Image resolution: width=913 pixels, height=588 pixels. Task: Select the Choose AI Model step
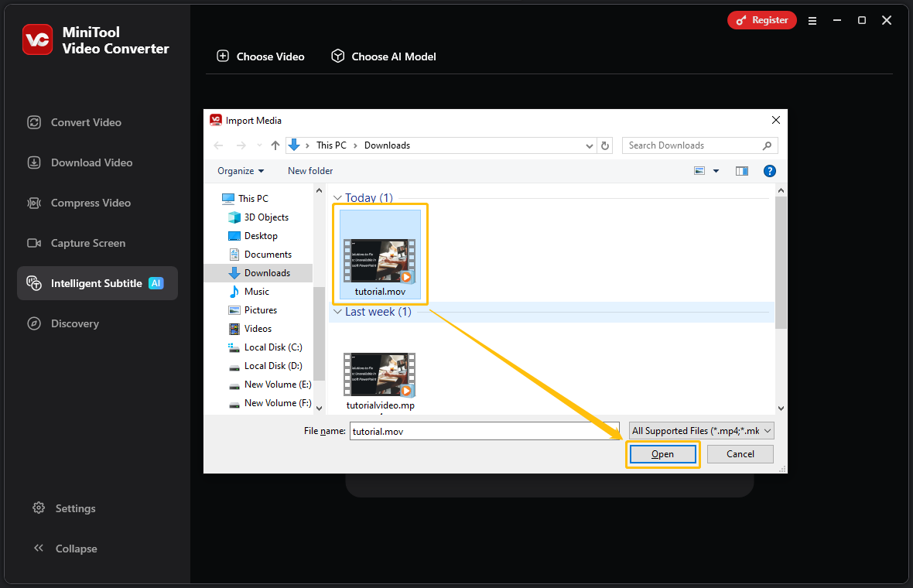click(383, 56)
